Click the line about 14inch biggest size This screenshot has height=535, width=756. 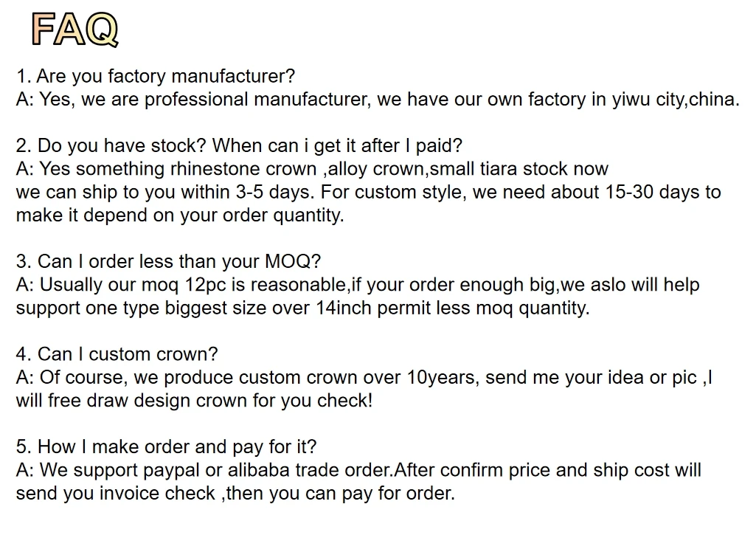303,308
